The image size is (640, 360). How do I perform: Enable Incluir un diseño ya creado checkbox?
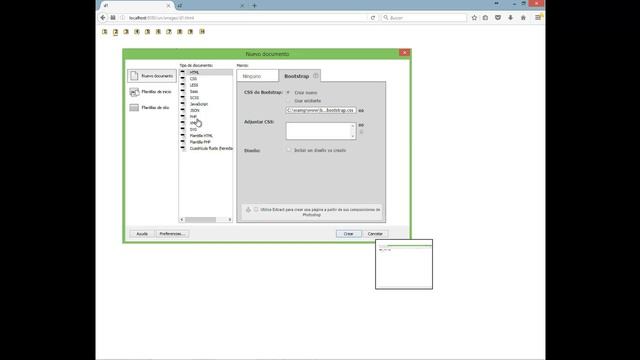[x=289, y=150]
